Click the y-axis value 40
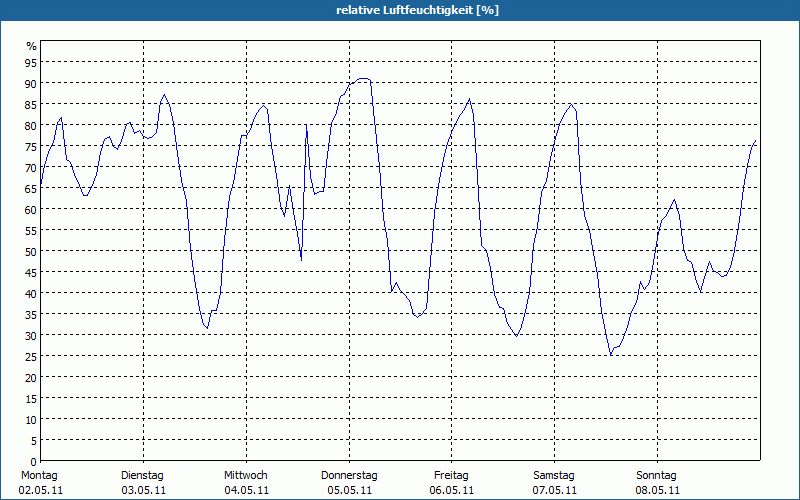This screenshot has height=500, width=800. (x=31, y=293)
